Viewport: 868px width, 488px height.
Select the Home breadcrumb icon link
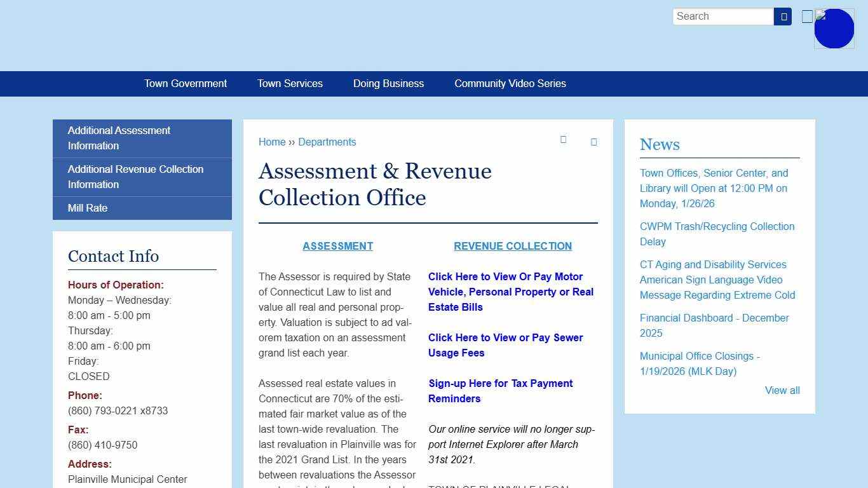click(x=272, y=142)
